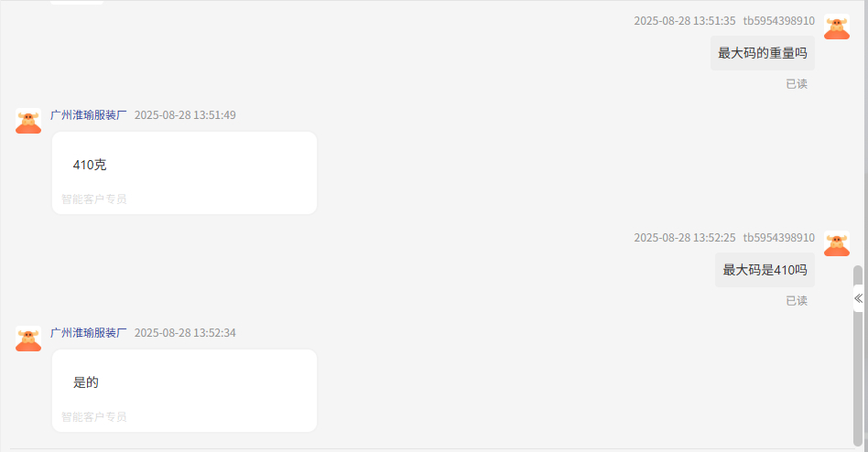Click 已读 status under 最大码的重量吗
The width and height of the screenshot is (868, 452).
click(x=797, y=83)
